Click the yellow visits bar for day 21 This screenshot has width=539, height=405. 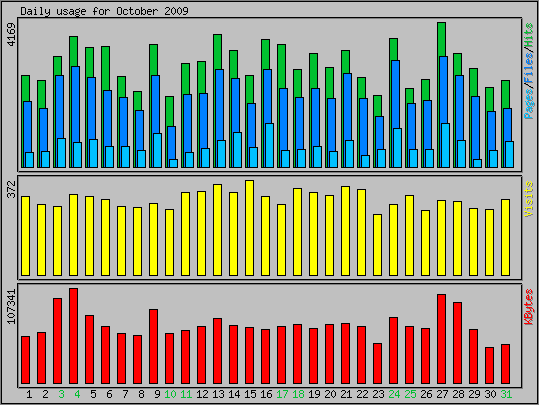point(345,231)
